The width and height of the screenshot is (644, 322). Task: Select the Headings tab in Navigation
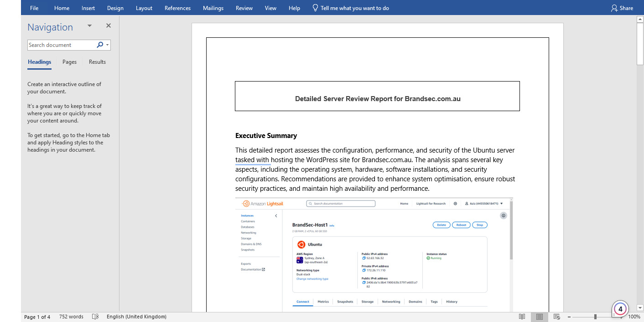click(x=39, y=62)
